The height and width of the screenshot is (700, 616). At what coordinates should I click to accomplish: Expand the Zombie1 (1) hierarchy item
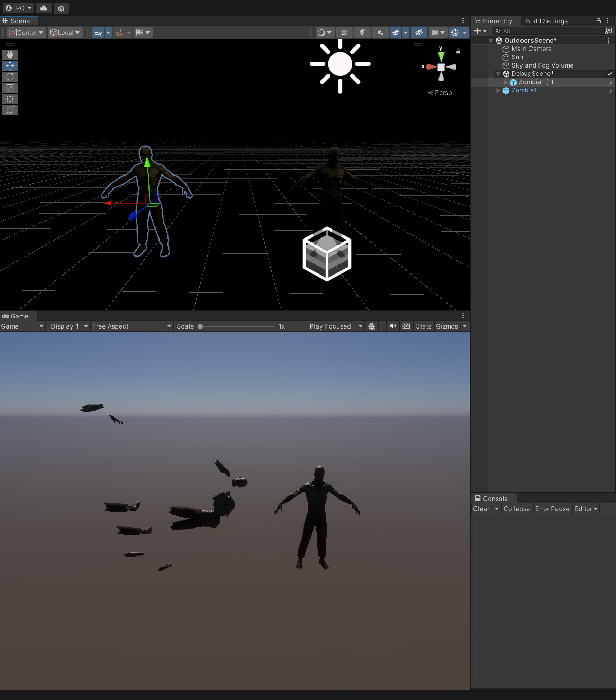click(x=505, y=82)
